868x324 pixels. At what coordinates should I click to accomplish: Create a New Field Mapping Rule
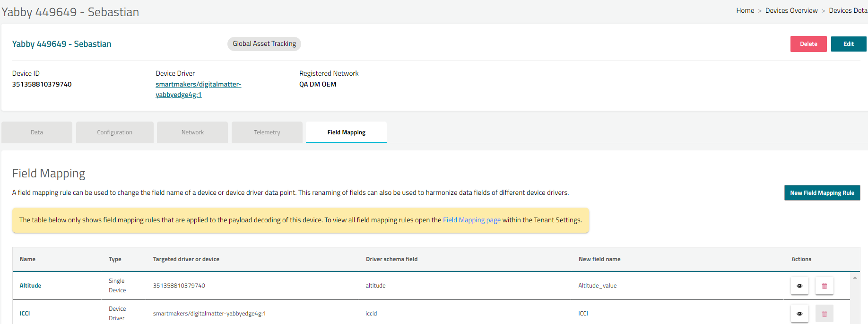pyautogui.click(x=822, y=193)
